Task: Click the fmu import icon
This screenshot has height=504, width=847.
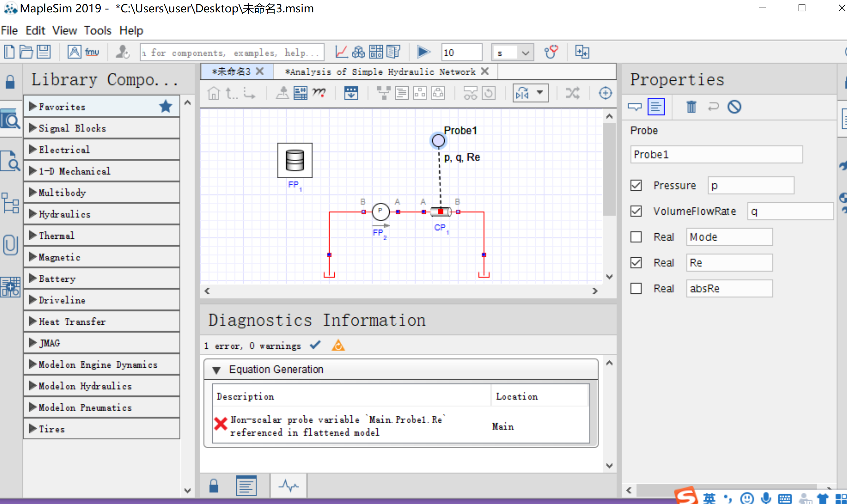Action: point(92,52)
